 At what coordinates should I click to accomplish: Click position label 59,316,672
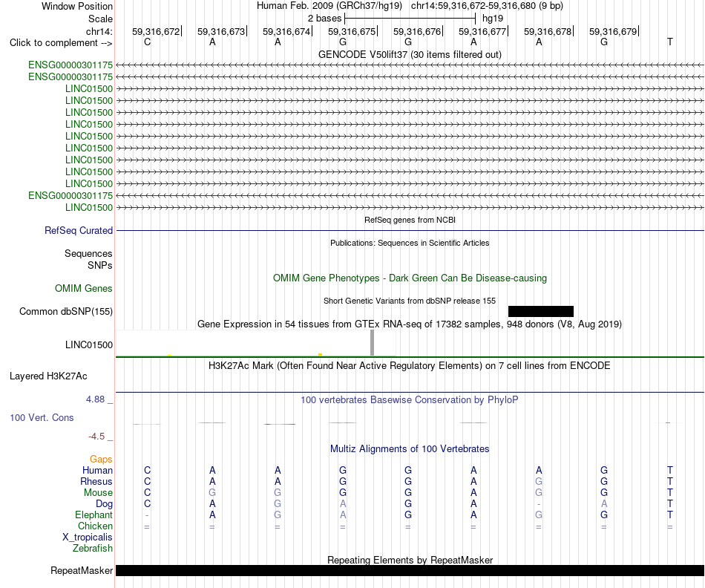coord(156,31)
